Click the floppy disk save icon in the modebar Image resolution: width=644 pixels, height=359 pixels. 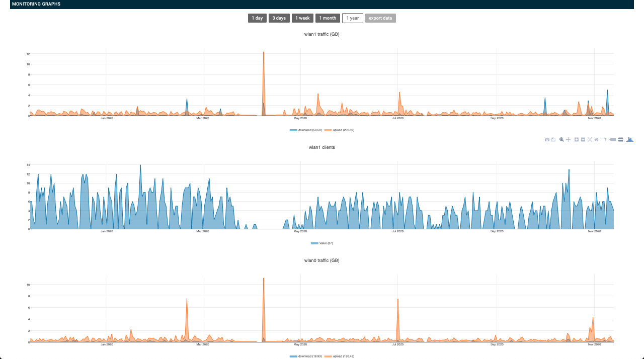[553, 139]
